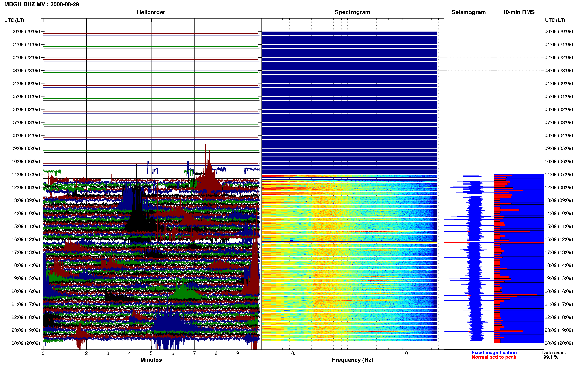The width and height of the screenshot is (588, 368).
Task: Click left time label '00:09 (20:09)' at top
Action: (x=26, y=31)
